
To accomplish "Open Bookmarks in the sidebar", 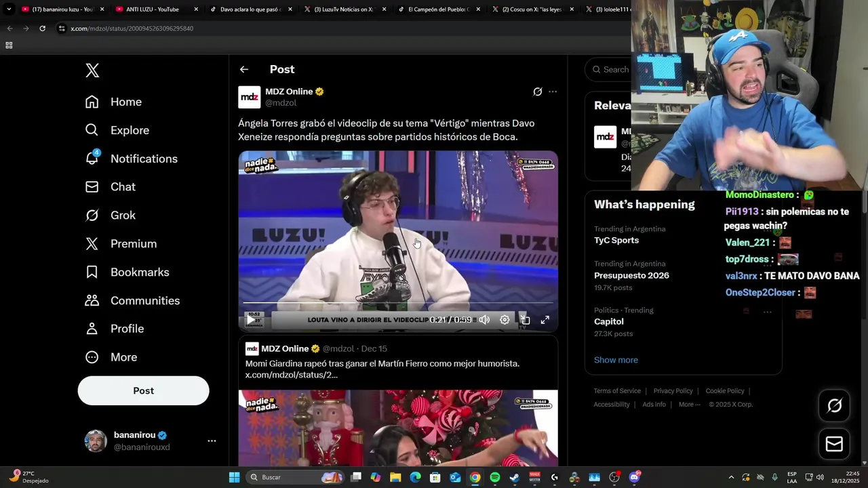I will [127, 272].
